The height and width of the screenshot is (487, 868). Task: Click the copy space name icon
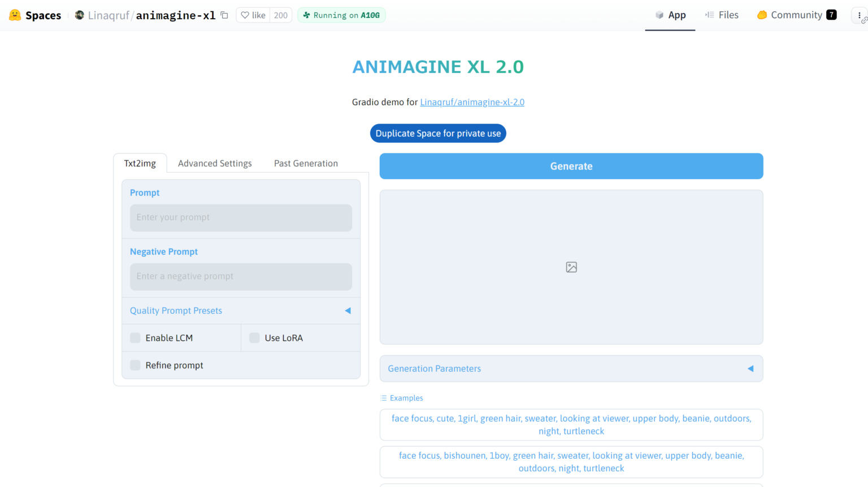(x=224, y=15)
